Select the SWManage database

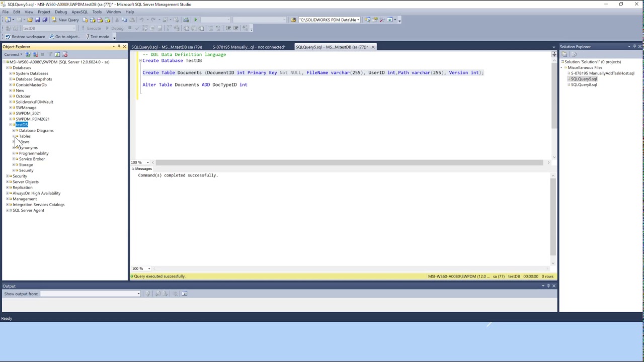tap(26, 108)
